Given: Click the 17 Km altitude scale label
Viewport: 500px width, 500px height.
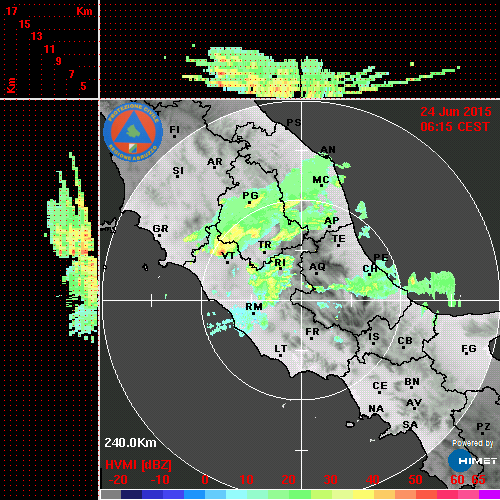Looking at the screenshot, I should coord(11,11).
